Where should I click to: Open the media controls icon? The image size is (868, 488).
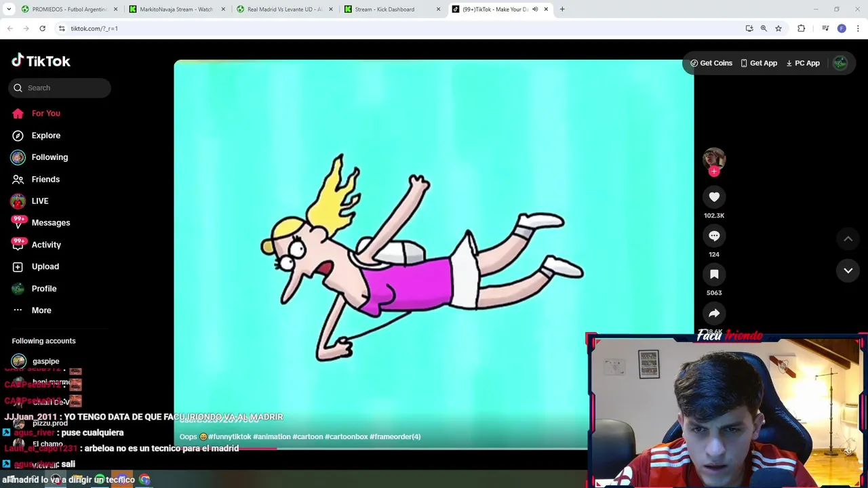pyautogui.click(x=825, y=28)
